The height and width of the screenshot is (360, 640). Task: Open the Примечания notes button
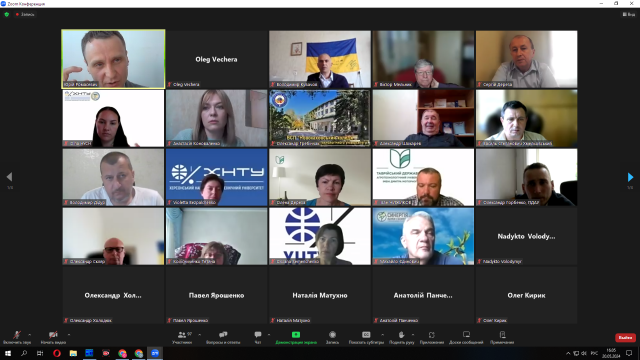pos(502,337)
